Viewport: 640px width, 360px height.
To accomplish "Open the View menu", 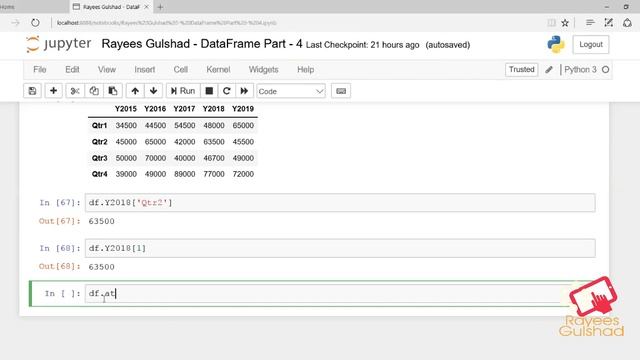I will coord(107,70).
